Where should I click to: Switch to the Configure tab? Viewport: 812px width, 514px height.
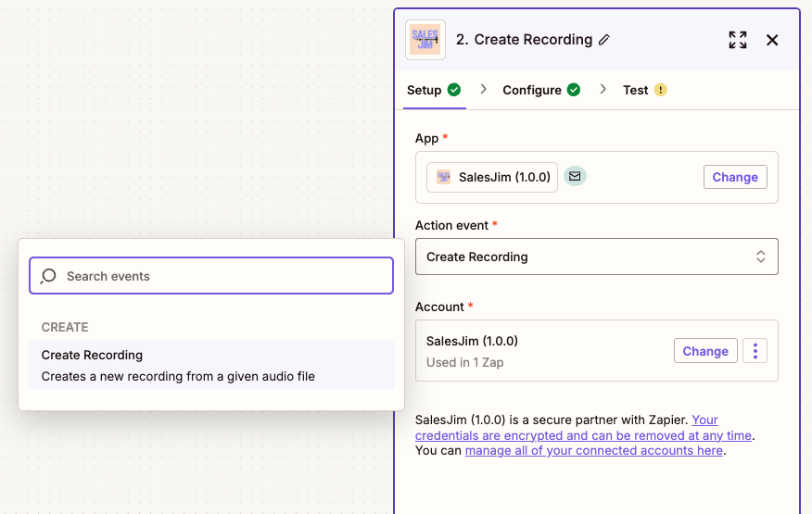(x=532, y=90)
